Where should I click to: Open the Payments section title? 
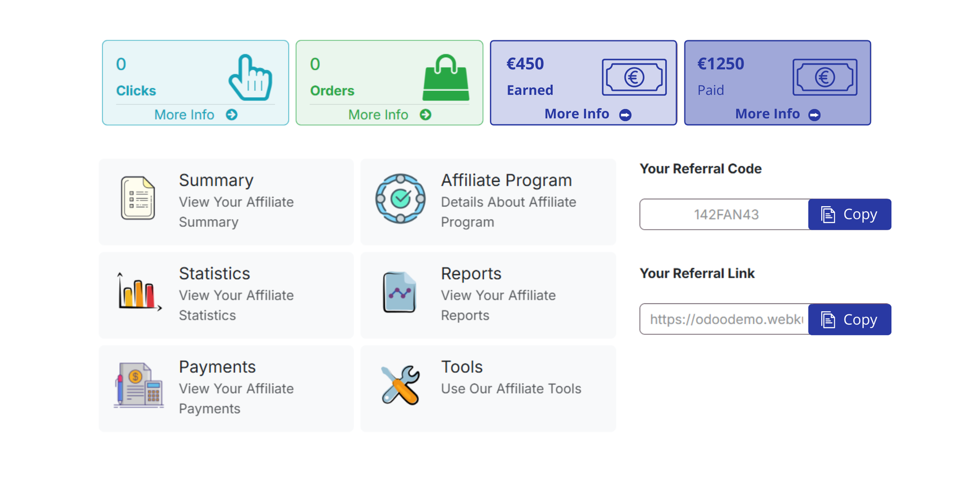tap(217, 367)
